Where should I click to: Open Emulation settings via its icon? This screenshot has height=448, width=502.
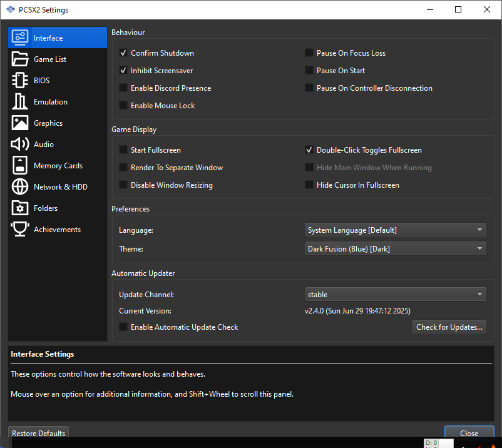pyautogui.click(x=20, y=102)
